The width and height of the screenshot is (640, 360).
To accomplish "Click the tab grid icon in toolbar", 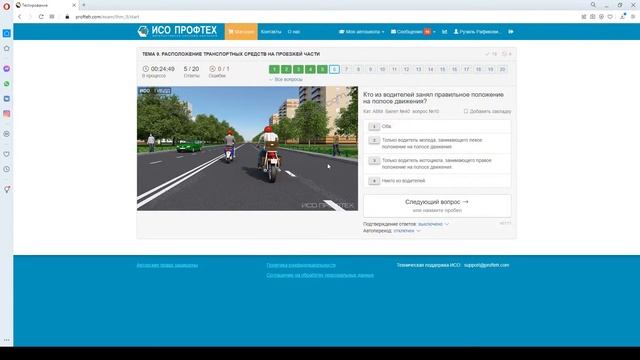I will pyautogui.click(x=52, y=17).
